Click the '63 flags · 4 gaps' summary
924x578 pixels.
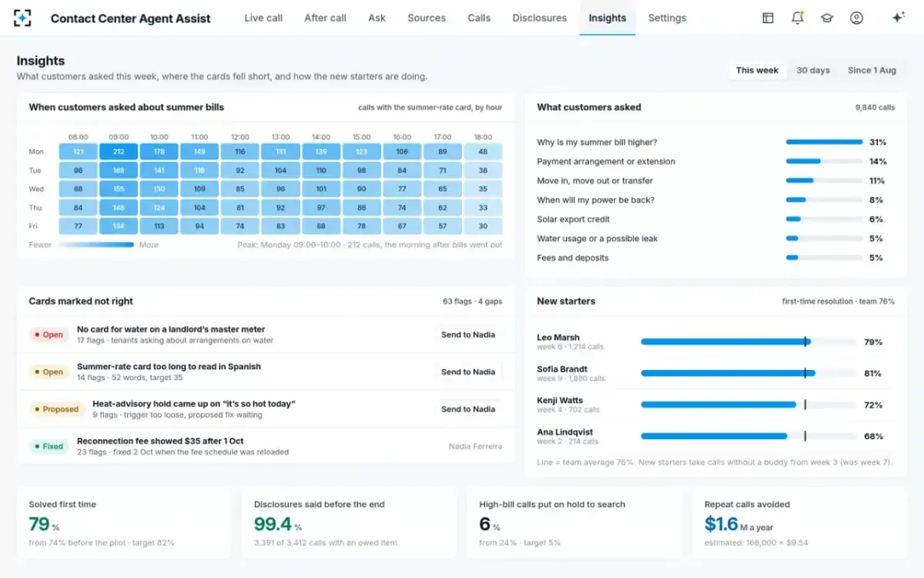tap(473, 301)
